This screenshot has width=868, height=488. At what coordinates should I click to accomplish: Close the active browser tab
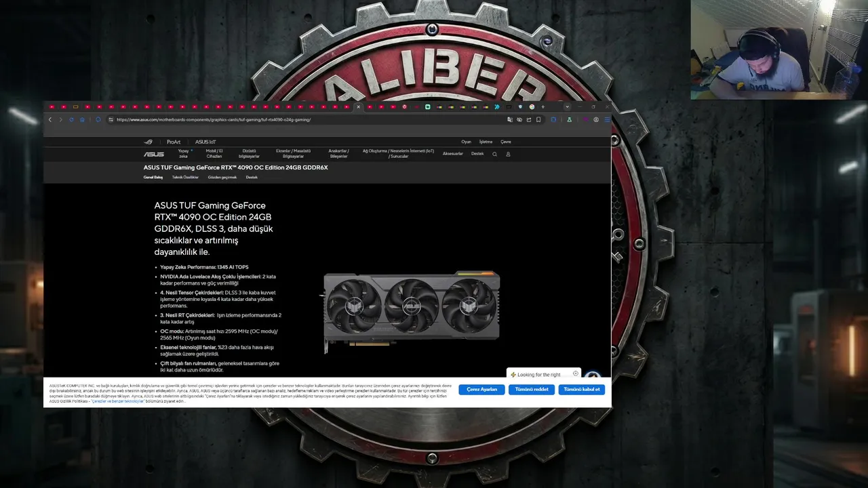click(x=358, y=106)
